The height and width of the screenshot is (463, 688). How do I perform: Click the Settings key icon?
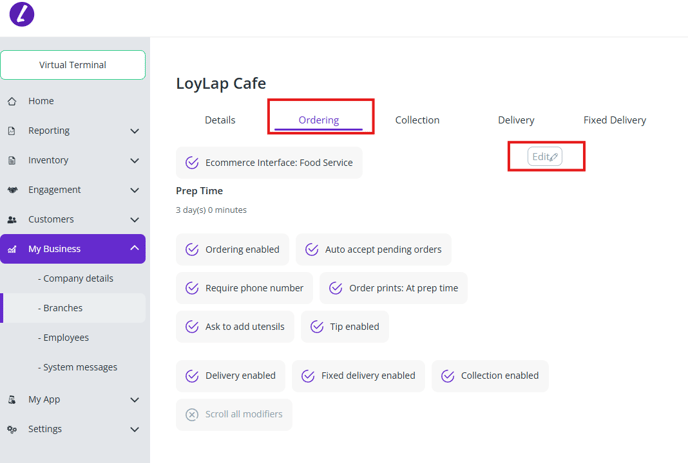pos(12,430)
